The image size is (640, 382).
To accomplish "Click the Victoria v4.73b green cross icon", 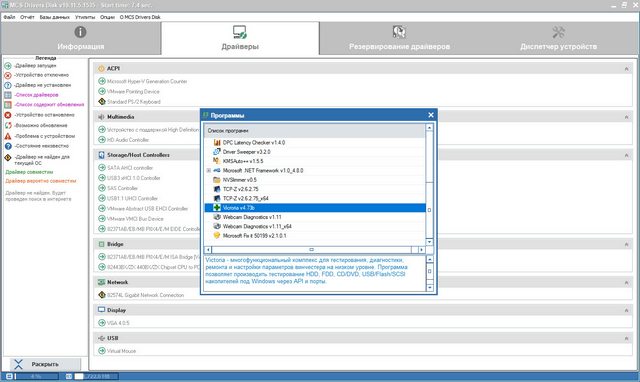I will 217,208.
